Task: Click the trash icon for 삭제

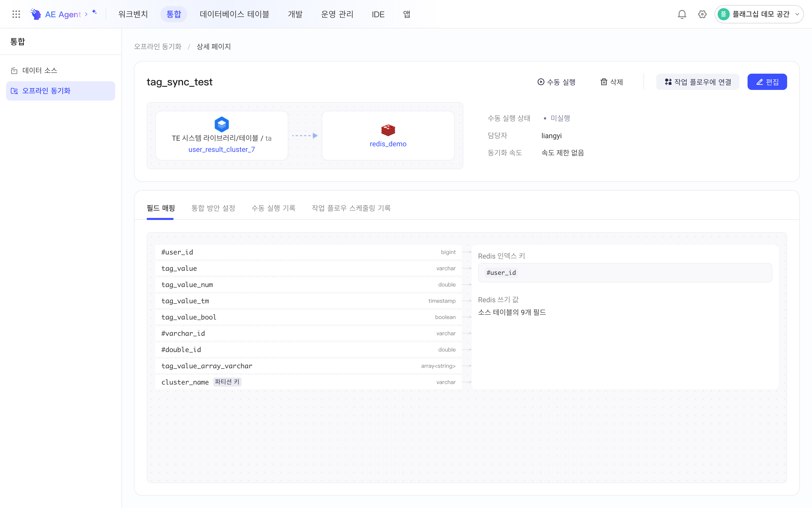Action: [x=604, y=82]
